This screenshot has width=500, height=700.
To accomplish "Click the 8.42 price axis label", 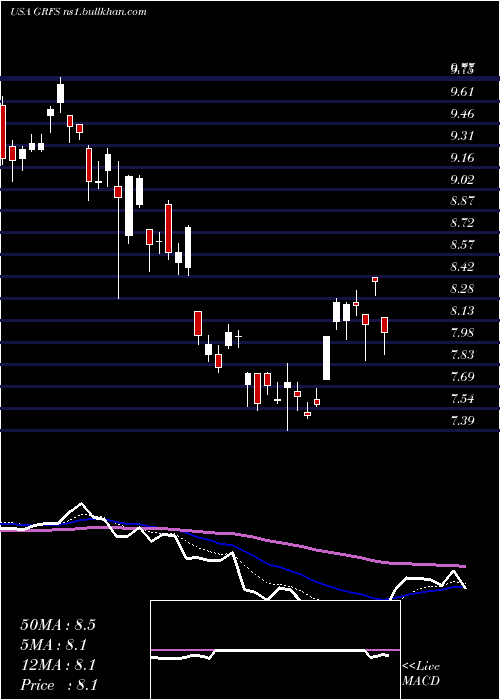I will point(462,267).
